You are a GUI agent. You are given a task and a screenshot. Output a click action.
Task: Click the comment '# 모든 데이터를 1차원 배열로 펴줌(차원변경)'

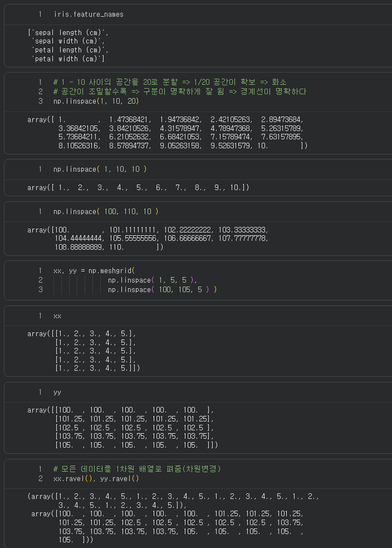pyautogui.click(x=137, y=469)
